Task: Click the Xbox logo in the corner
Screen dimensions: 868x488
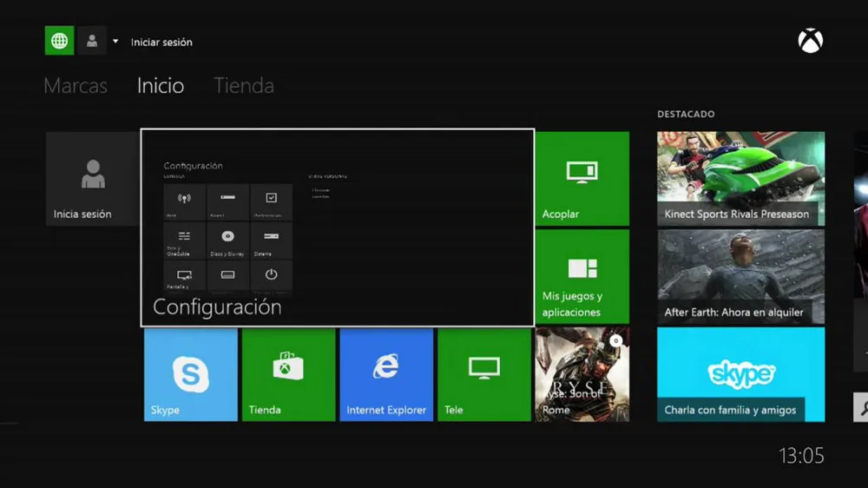Action: tap(811, 41)
